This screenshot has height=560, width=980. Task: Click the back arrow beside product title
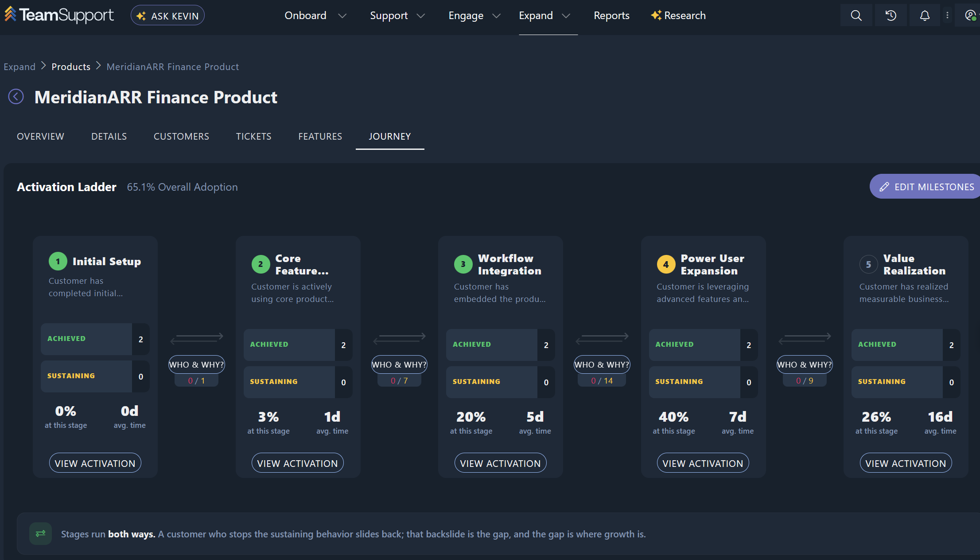click(x=16, y=97)
